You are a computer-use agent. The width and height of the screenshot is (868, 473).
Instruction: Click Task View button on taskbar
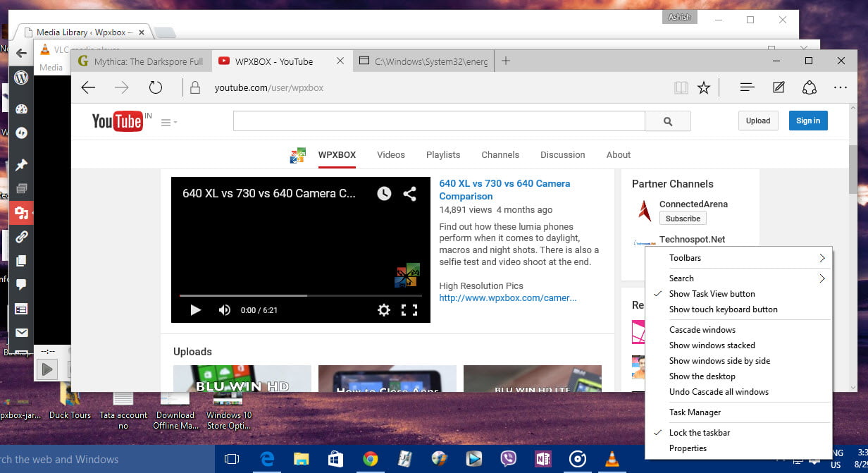coord(232,460)
